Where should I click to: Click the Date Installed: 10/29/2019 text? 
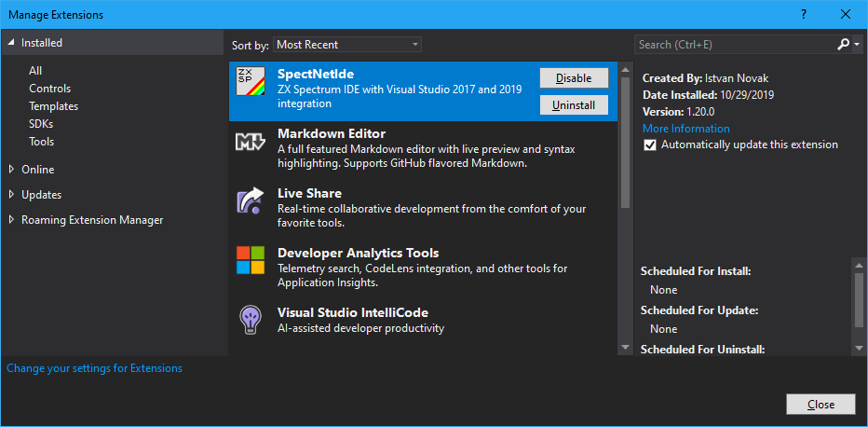[x=708, y=95]
